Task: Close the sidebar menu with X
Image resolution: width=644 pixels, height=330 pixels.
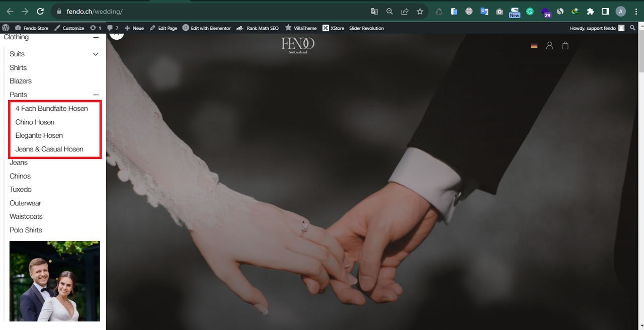Action: 117,35
